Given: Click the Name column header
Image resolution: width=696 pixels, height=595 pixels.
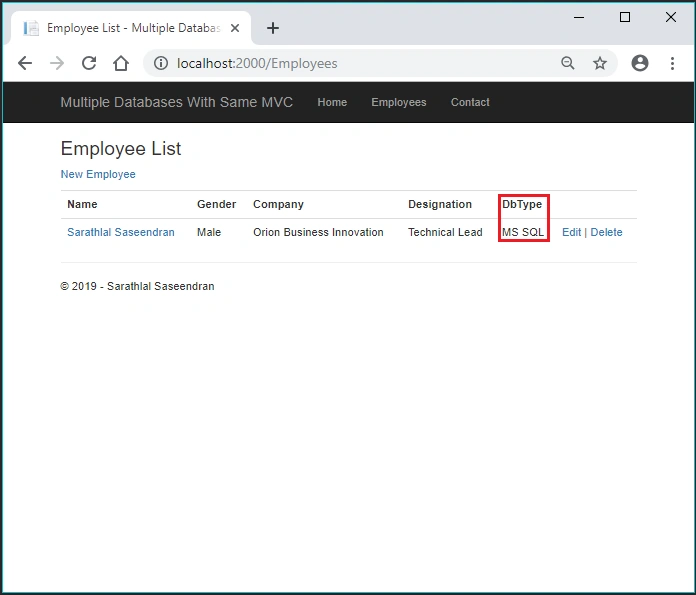Looking at the screenshot, I should pos(82,204).
